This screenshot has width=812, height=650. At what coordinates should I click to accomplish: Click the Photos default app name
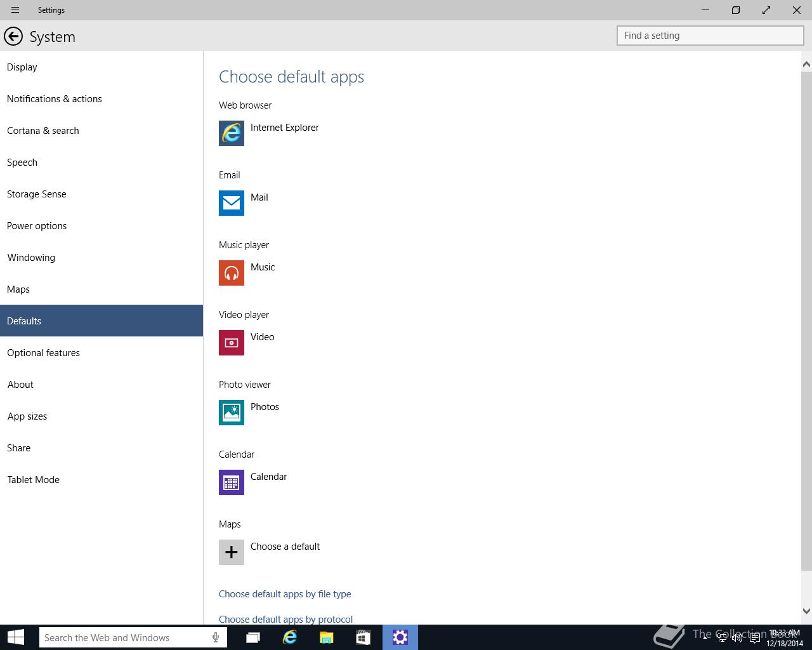click(x=265, y=407)
